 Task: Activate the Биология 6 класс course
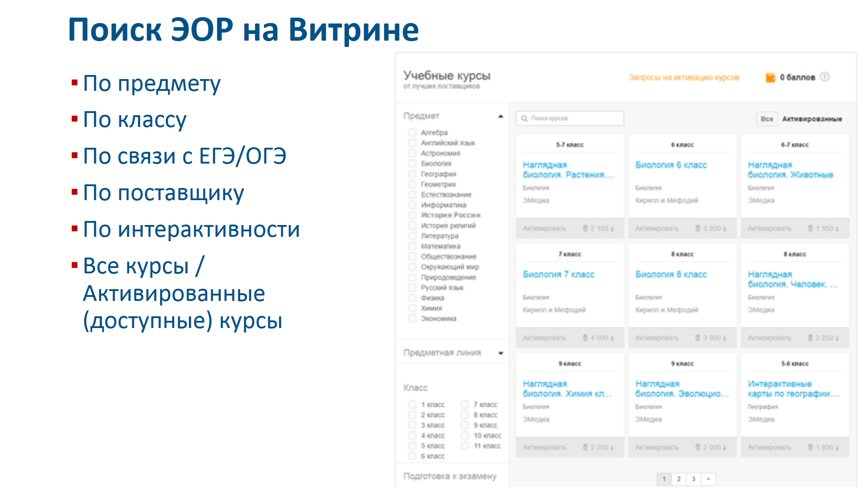[x=657, y=229]
